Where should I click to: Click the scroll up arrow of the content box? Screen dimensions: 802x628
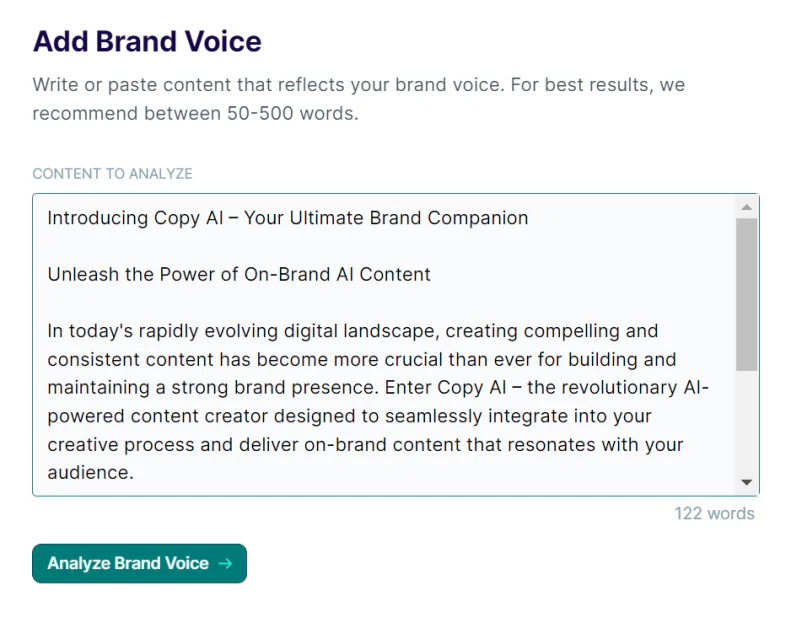coord(746,207)
